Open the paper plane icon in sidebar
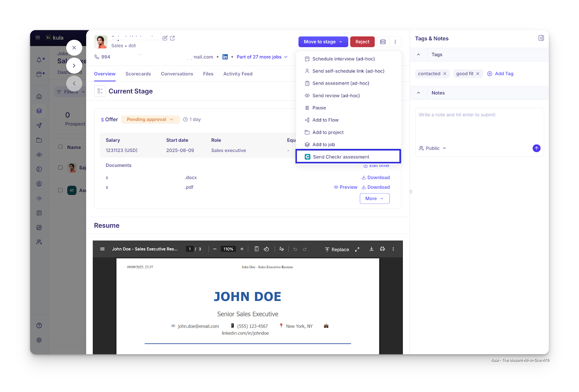 coord(39,125)
